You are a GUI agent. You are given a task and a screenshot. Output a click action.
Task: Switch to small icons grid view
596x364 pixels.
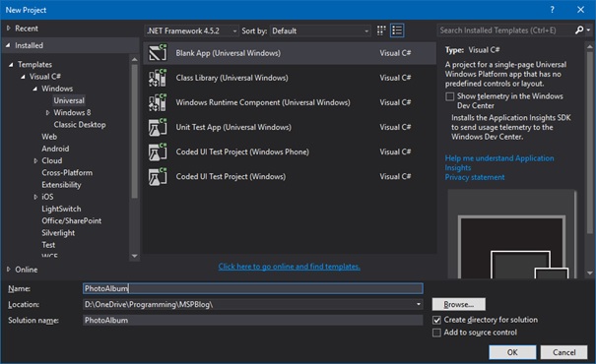point(381,30)
